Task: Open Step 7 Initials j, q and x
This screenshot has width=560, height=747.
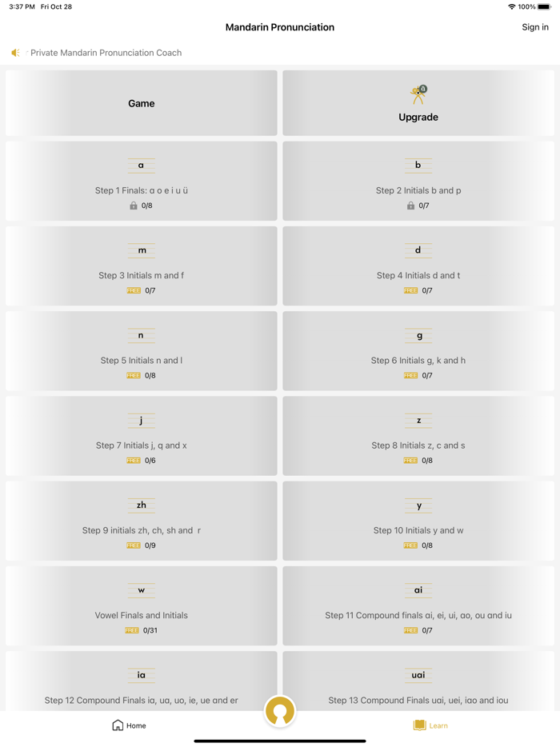Action: 142,436
